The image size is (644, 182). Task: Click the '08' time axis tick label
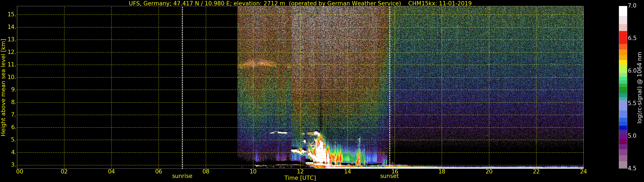tap(206, 172)
